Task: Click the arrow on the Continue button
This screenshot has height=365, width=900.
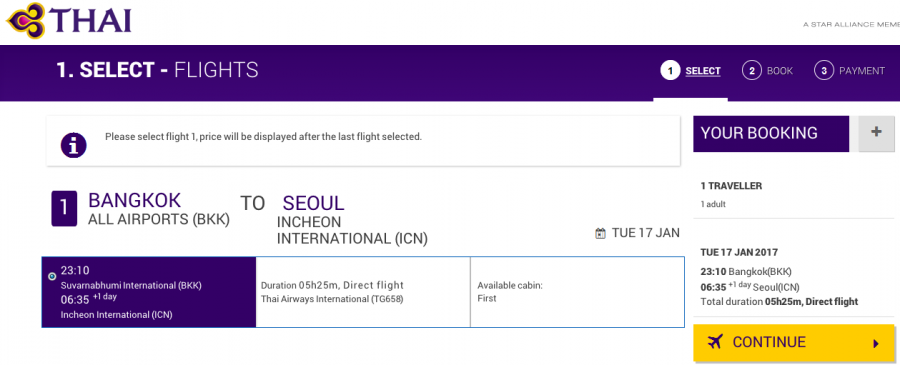Action: pos(876,344)
